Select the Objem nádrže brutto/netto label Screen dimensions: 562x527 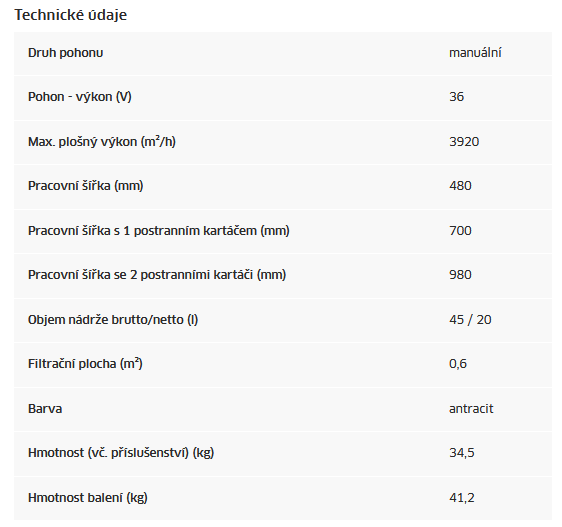(x=113, y=319)
